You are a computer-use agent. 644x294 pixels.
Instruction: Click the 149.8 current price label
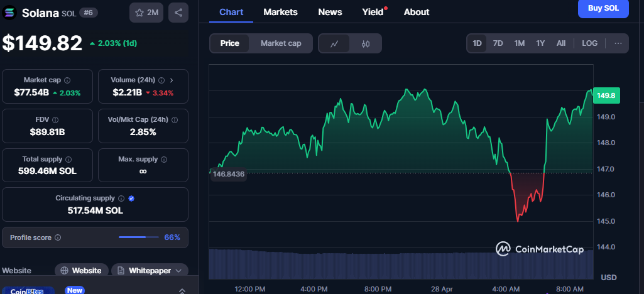pos(606,95)
